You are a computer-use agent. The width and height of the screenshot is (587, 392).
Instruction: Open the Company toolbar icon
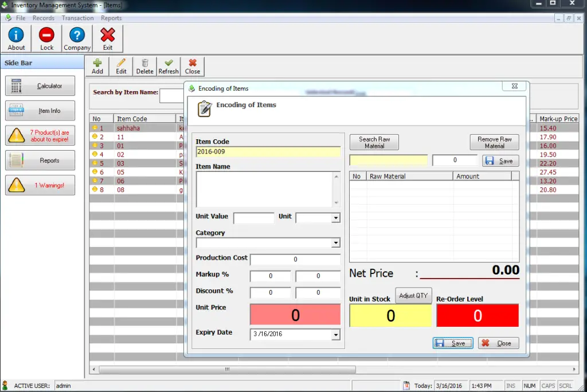76,38
